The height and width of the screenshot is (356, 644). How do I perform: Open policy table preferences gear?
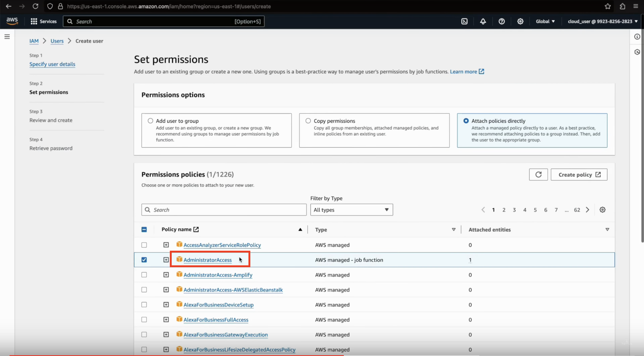tap(603, 210)
